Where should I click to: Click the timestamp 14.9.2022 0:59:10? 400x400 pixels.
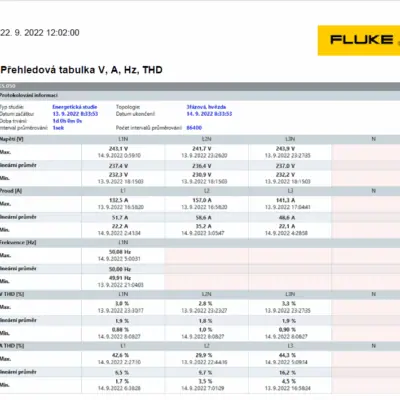119,156
